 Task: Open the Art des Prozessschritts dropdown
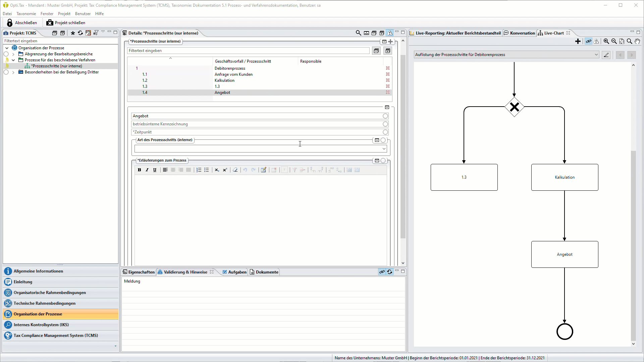tap(384, 149)
